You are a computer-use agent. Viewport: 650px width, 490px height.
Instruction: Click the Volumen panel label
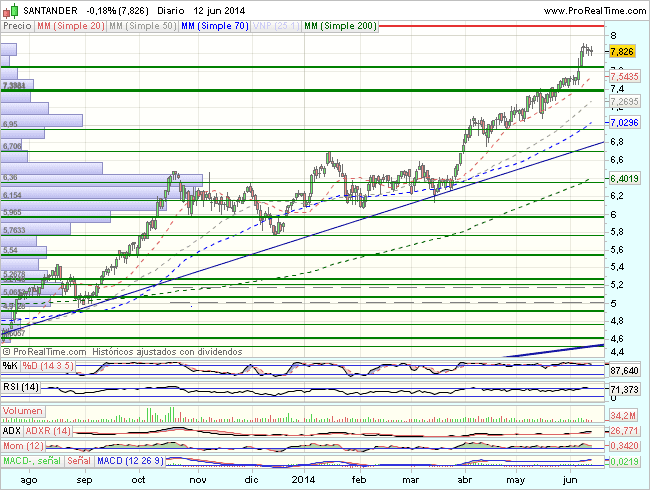click(x=23, y=411)
